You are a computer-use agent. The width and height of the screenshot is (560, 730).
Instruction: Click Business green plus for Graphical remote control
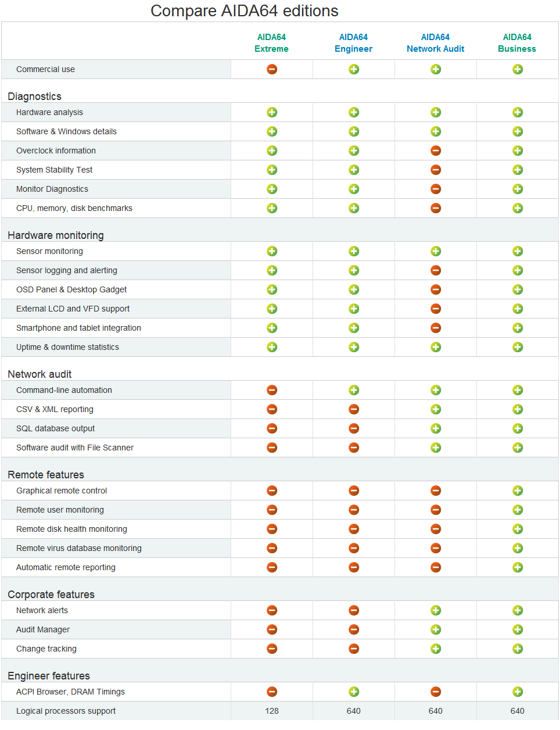point(518,491)
